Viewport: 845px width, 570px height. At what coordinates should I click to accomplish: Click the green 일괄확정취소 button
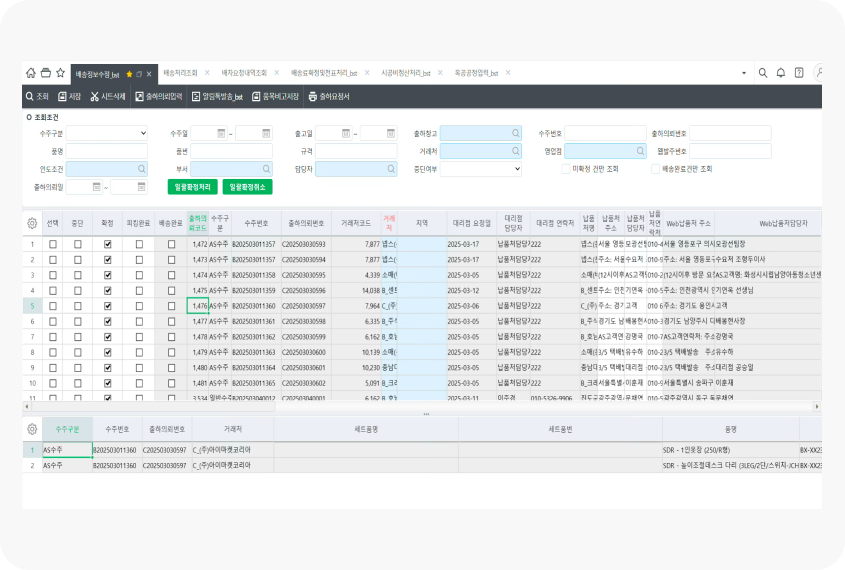pyautogui.click(x=247, y=187)
